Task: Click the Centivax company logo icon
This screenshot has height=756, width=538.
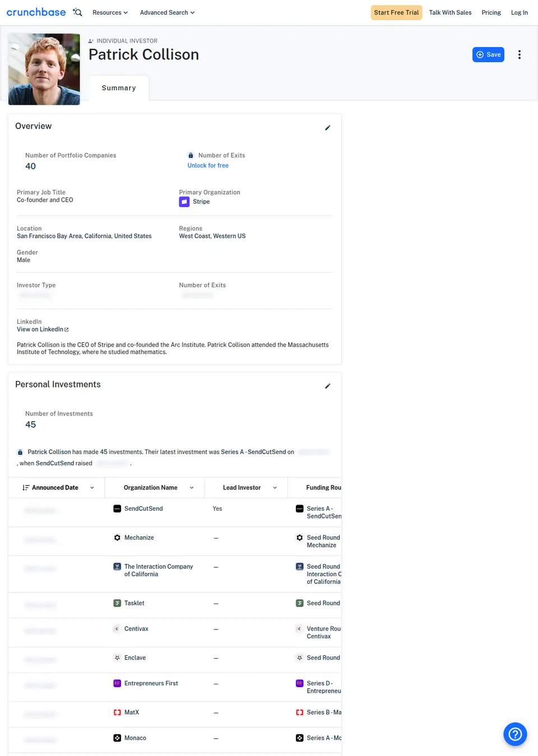Action: pos(117,629)
